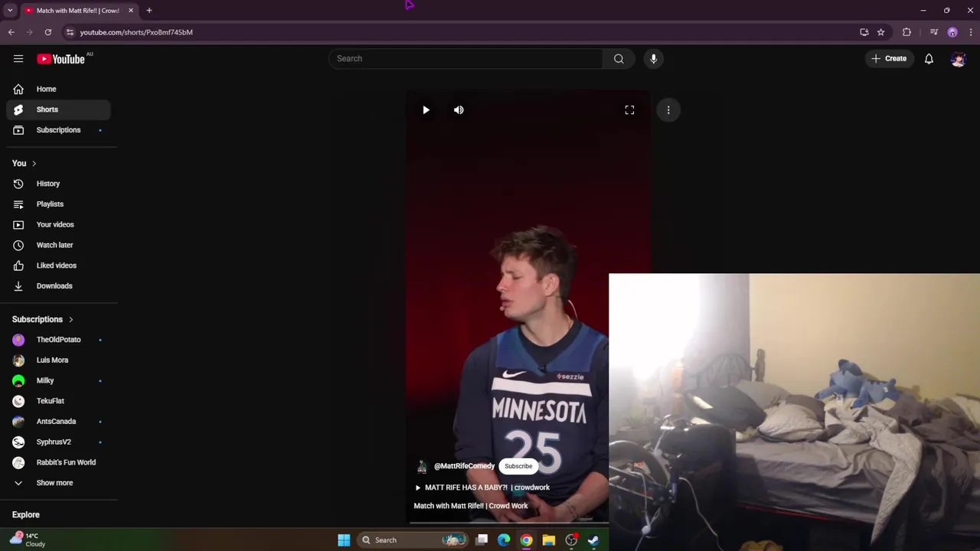980x551 pixels.
Task: Open Chrome extensions puzzle icon
Action: point(907,32)
